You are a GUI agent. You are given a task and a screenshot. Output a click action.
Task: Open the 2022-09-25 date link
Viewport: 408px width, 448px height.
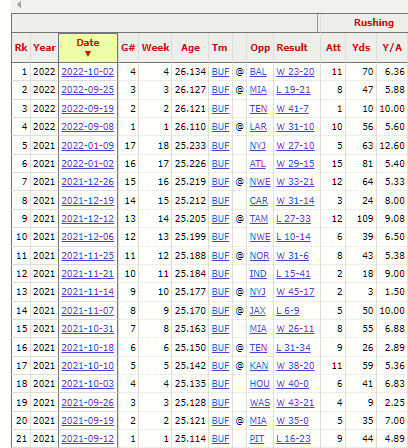[x=88, y=90]
